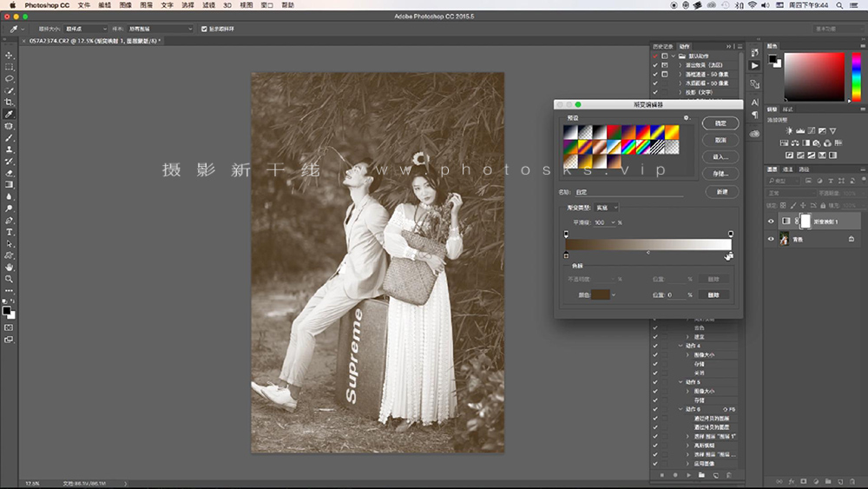868x489 pixels.
Task: Toggle check for 高斯模糊 step
Action: click(x=655, y=446)
